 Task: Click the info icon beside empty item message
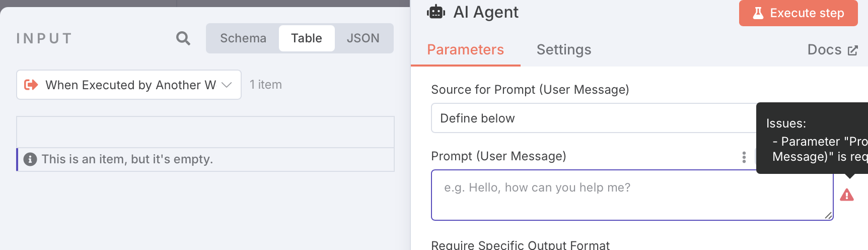tap(30, 159)
